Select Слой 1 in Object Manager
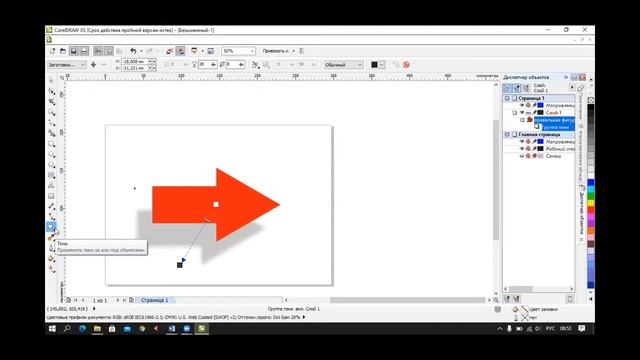Viewport: 640px width, 360px height. tap(554, 113)
